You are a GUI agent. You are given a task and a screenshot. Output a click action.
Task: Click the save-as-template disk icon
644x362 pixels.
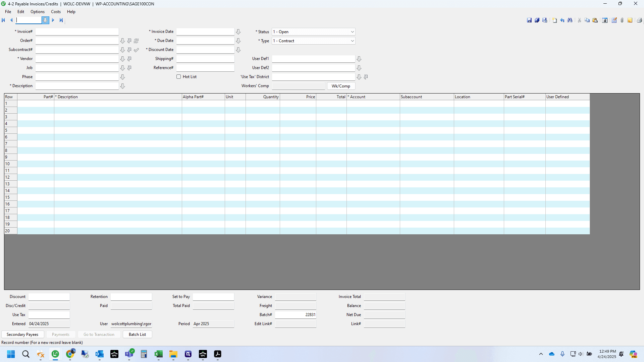tap(545, 20)
